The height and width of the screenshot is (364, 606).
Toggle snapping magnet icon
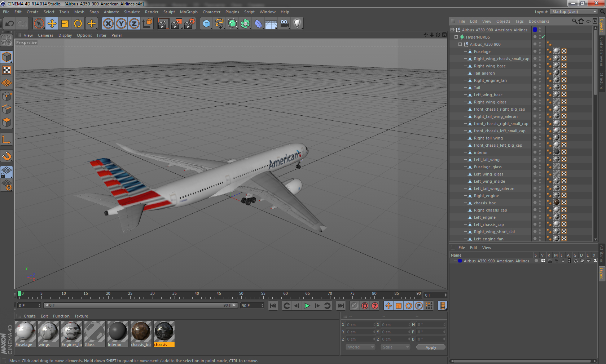pos(6,156)
